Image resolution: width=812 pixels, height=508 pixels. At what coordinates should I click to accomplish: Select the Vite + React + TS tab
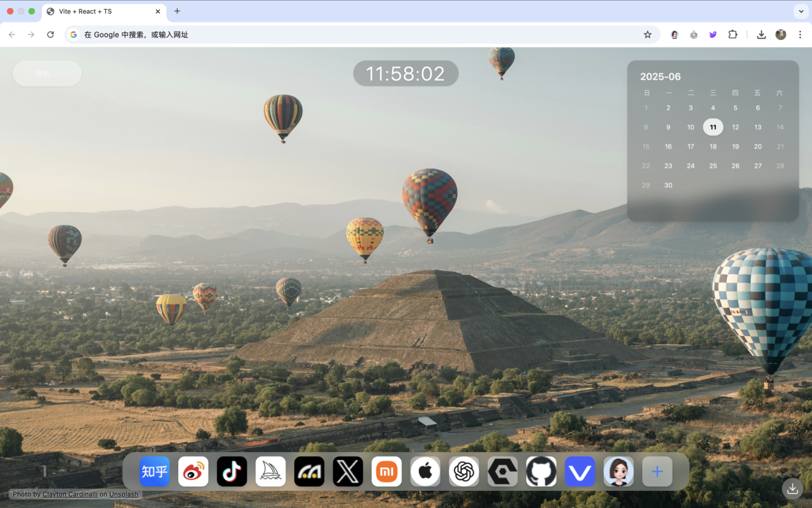[x=105, y=11]
